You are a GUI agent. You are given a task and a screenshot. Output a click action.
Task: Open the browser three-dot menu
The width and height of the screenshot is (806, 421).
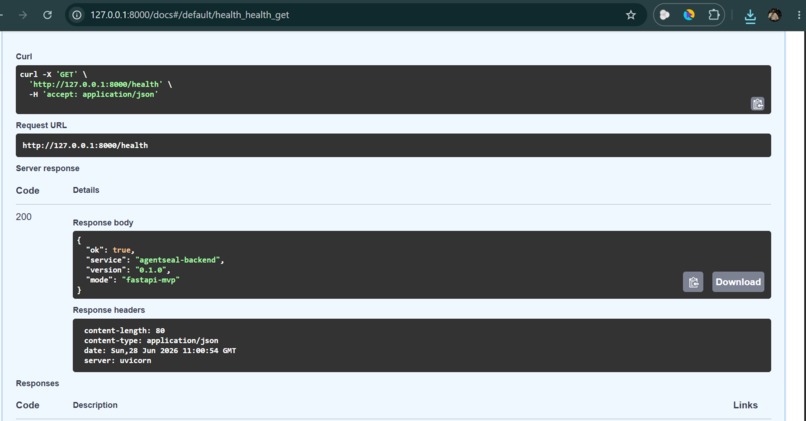[x=799, y=15]
